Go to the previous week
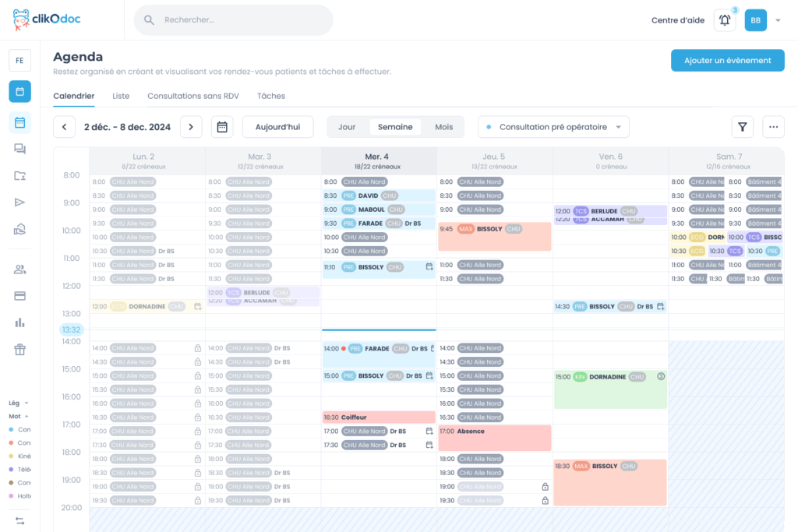 [64, 127]
